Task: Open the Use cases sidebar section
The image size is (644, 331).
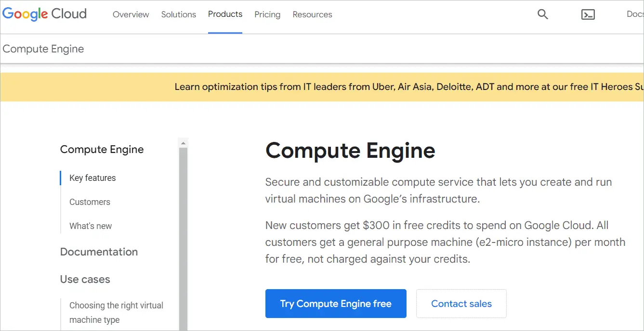Action: (x=85, y=280)
